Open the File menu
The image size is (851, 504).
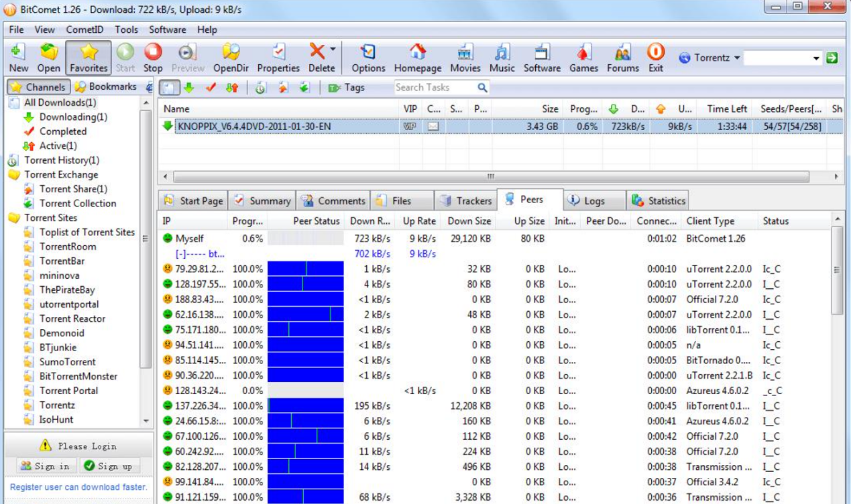pos(17,29)
